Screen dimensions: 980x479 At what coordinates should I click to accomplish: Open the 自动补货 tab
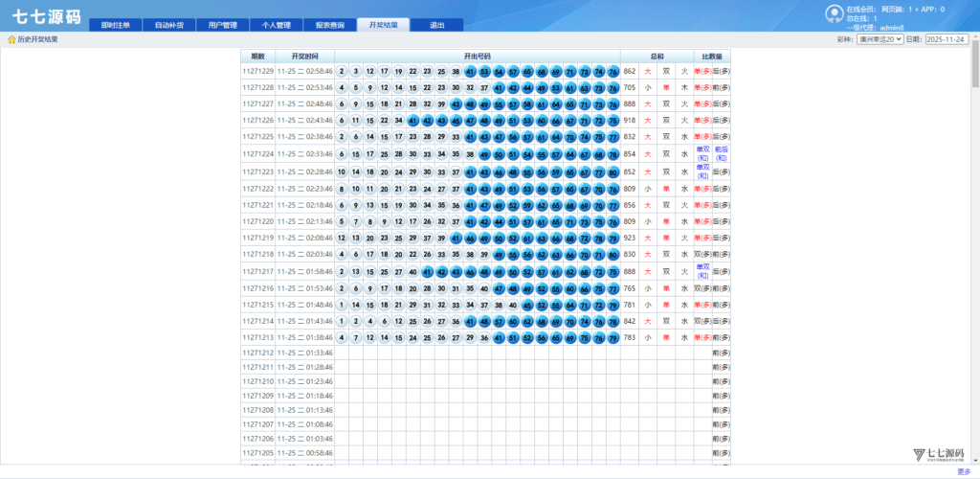click(168, 25)
